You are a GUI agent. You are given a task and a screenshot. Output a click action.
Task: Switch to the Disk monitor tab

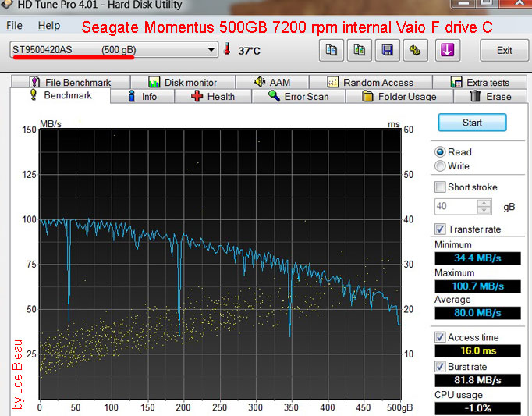183,82
